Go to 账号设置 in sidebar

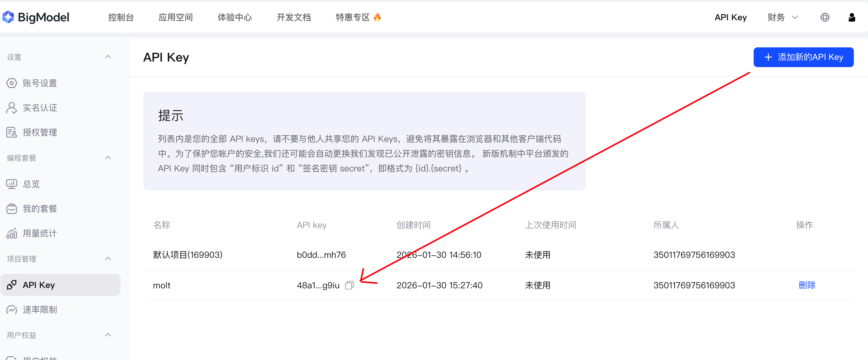pos(40,83)
